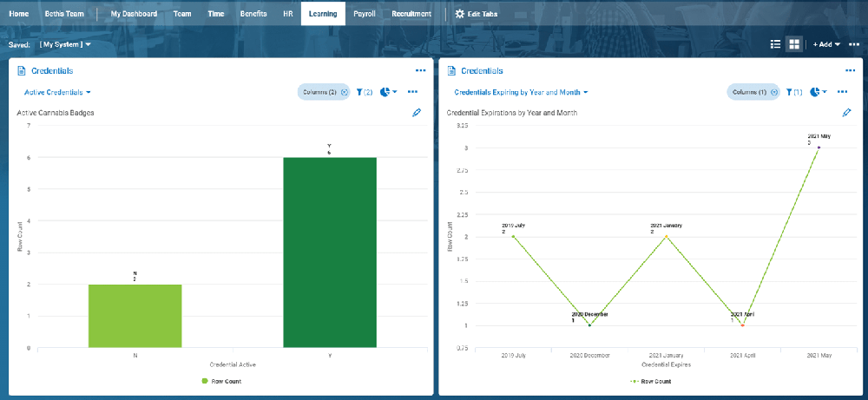Image resolution: width=868 pixels, height=400 pixels.
Task: Click the 2021 January data point
Action: click(666, 236)
